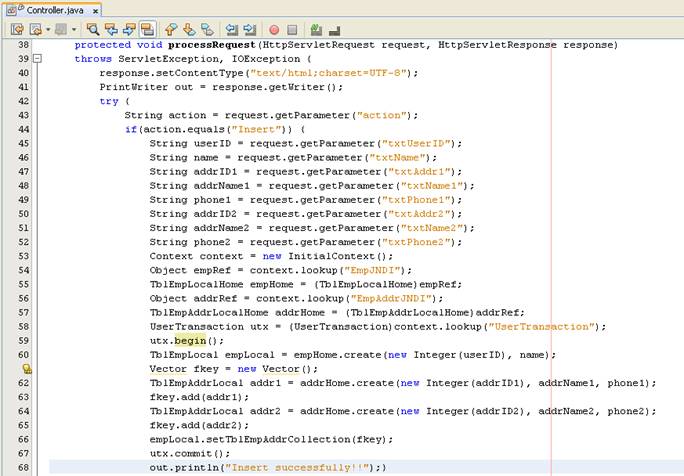
Task: Click the "EmpJNDI" lookup string
Action: pyautogui.click(x=375, y=271)
